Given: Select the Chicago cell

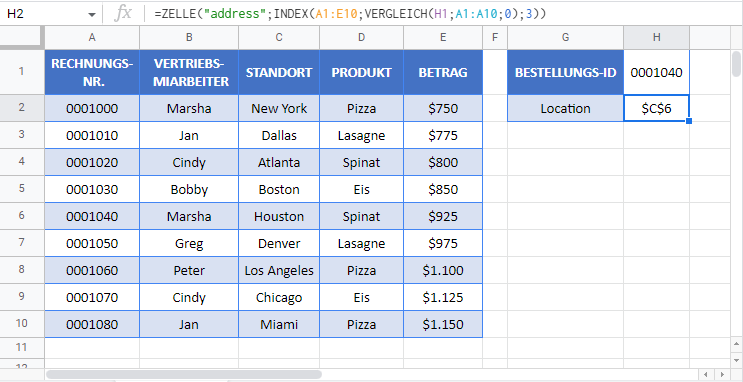Looking at the screenshot, I should [x=279, y=298].
